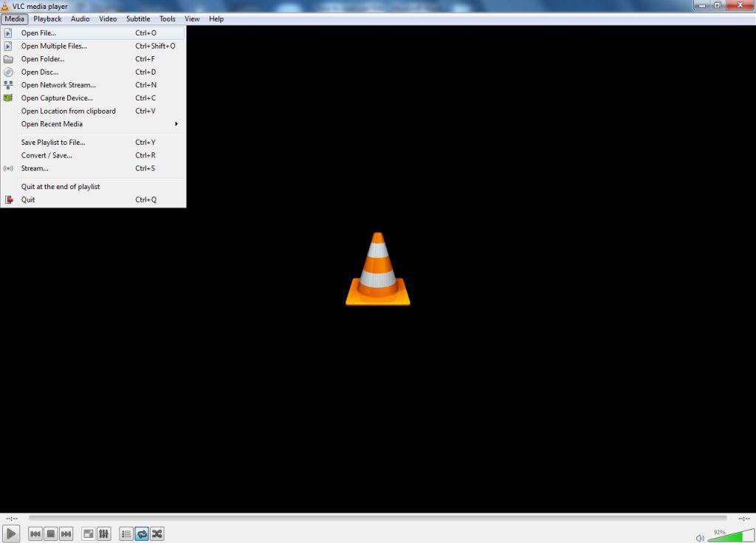Toggle fullscreen video icon
The image size is (756, 543).
point(88,533)
